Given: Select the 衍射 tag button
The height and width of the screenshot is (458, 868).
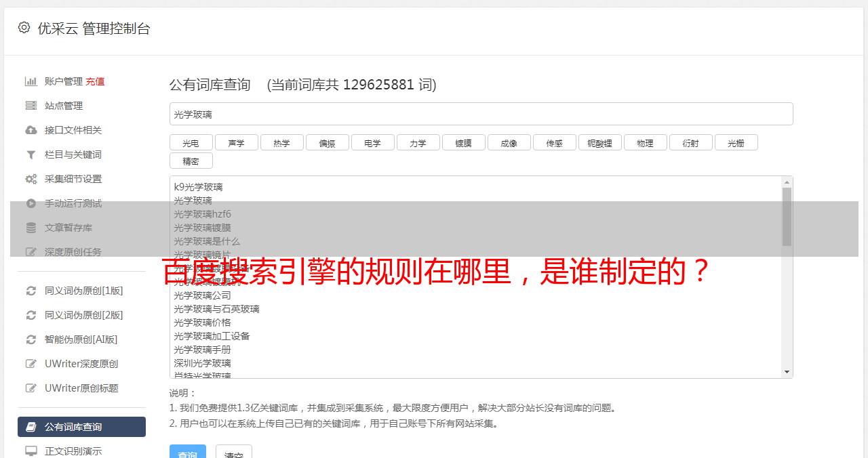Looking at the screenshot, I should pyautogui.click(x=690, y=142).
